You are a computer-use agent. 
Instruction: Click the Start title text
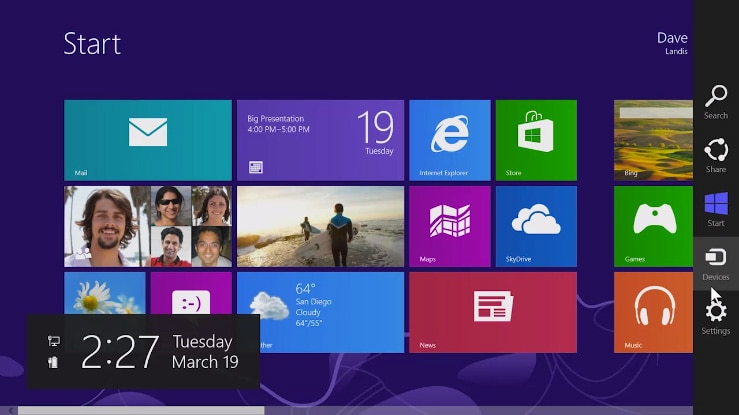click(x=92, y=44)
